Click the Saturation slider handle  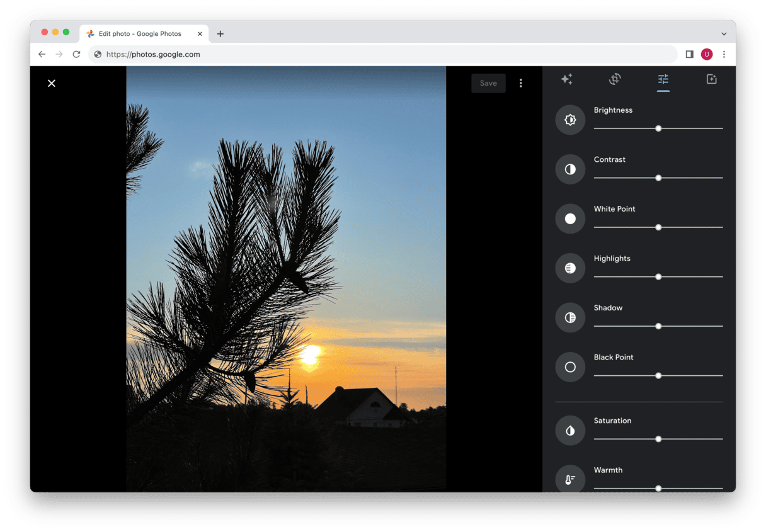658,439
